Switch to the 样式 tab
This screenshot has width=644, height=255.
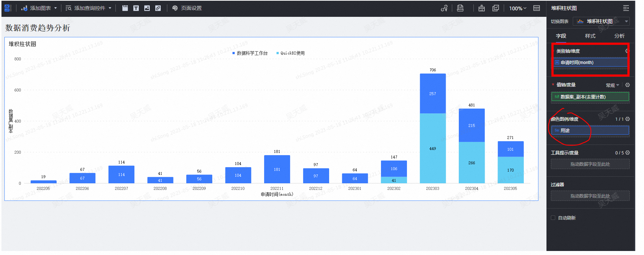590,36
